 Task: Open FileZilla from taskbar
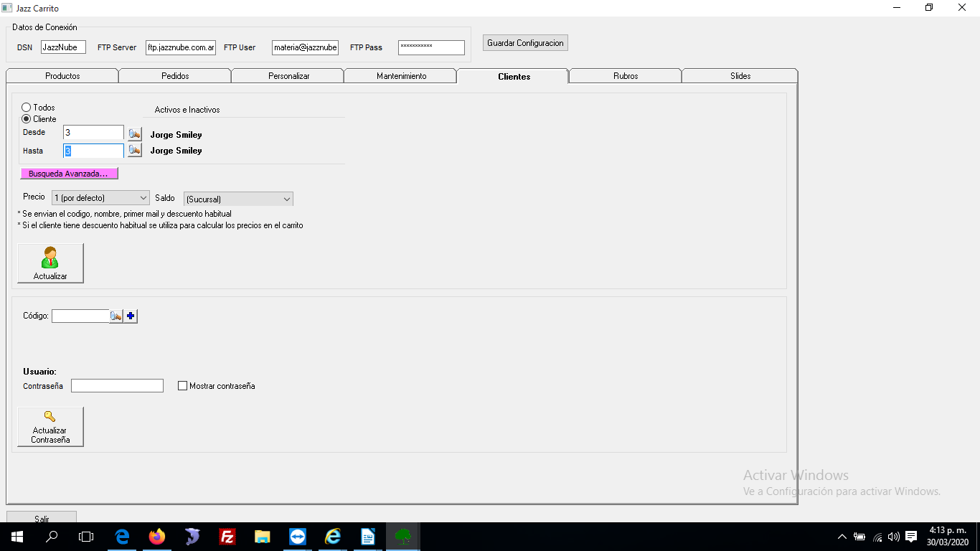coord(227,537)
